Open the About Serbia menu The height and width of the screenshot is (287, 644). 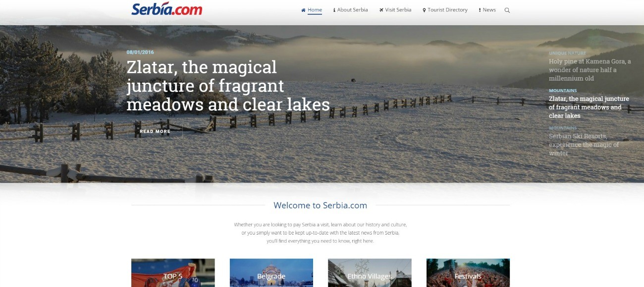352,10
